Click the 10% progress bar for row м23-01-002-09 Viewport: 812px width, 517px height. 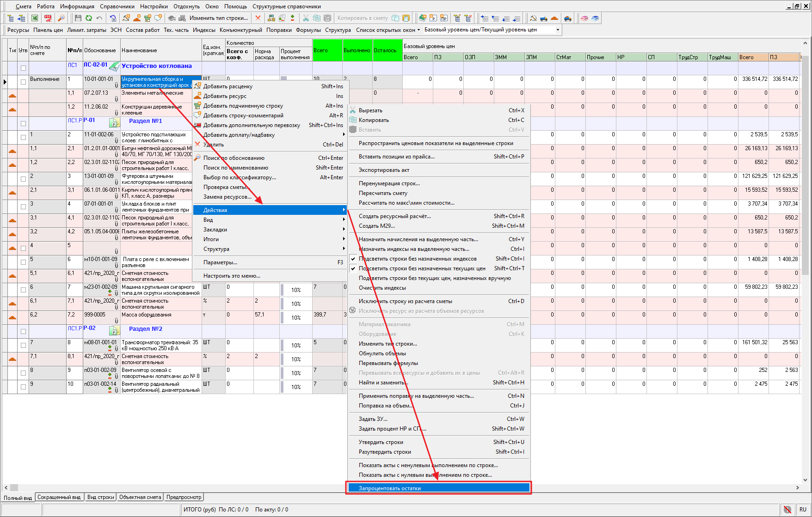[x=296, y=290]
